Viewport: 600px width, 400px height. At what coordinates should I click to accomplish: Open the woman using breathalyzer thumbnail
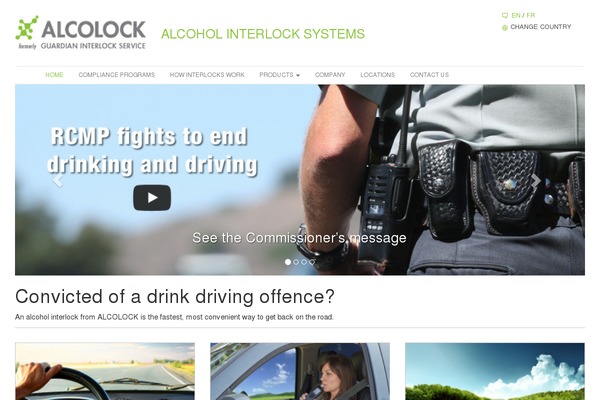click(x=300, y=371)
